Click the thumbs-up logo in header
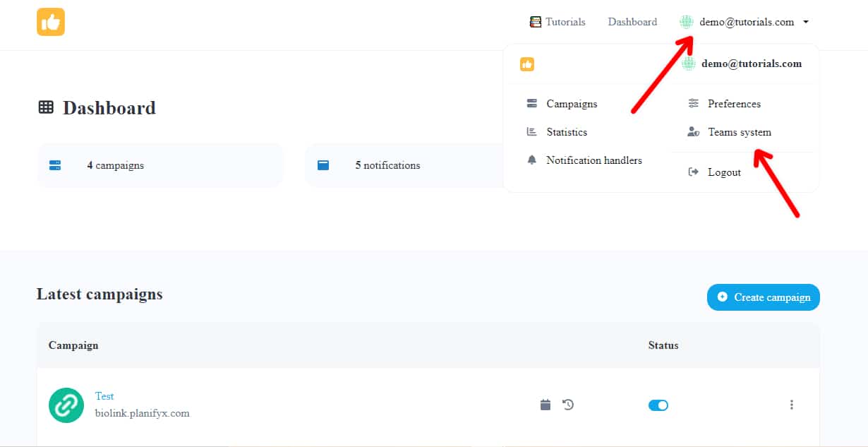Screen dimensions: 868x447 click(x=51, y=22)
